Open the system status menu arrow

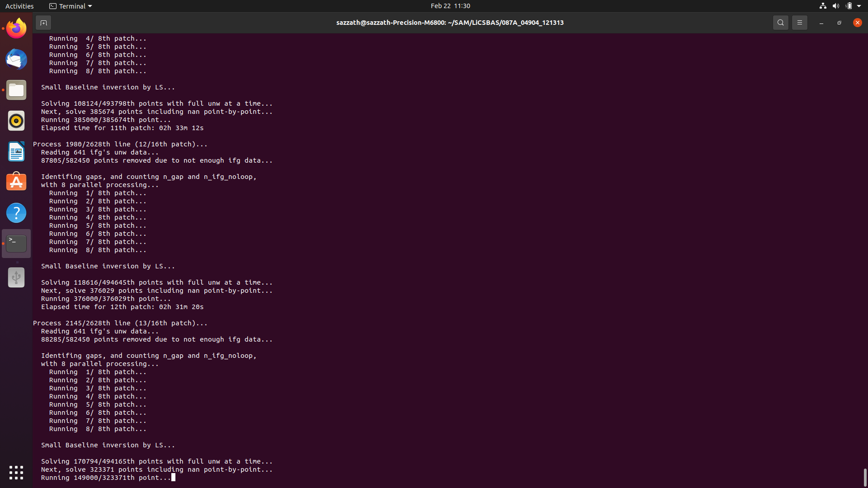tap(859, 6)
